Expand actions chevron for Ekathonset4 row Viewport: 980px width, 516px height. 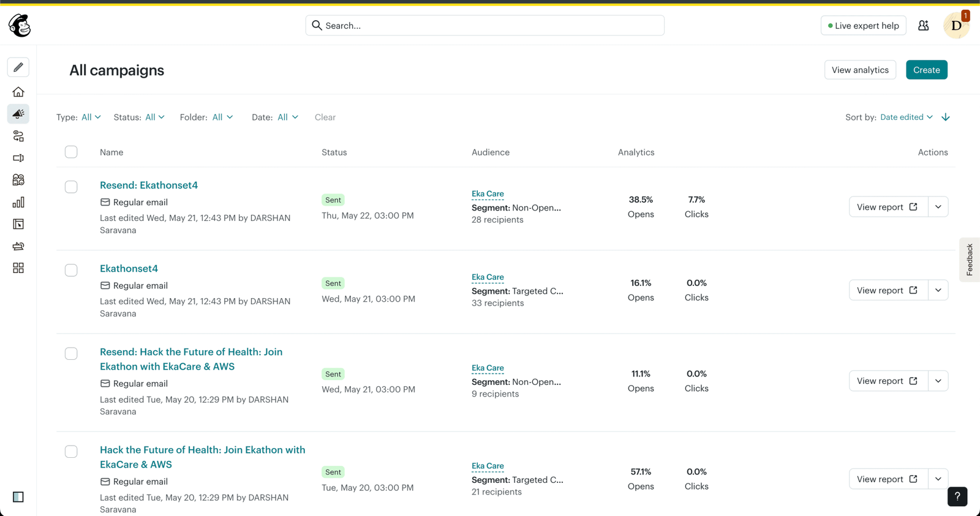938,290
